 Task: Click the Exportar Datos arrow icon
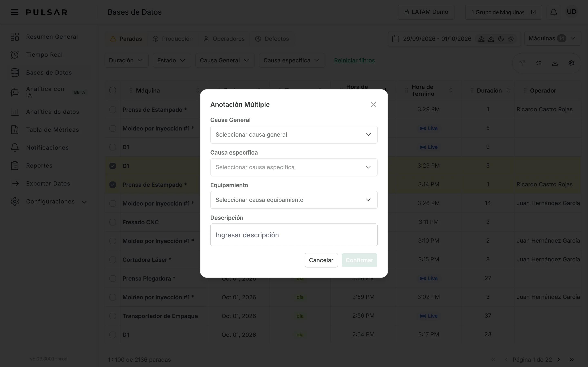[x=14, y=183]
